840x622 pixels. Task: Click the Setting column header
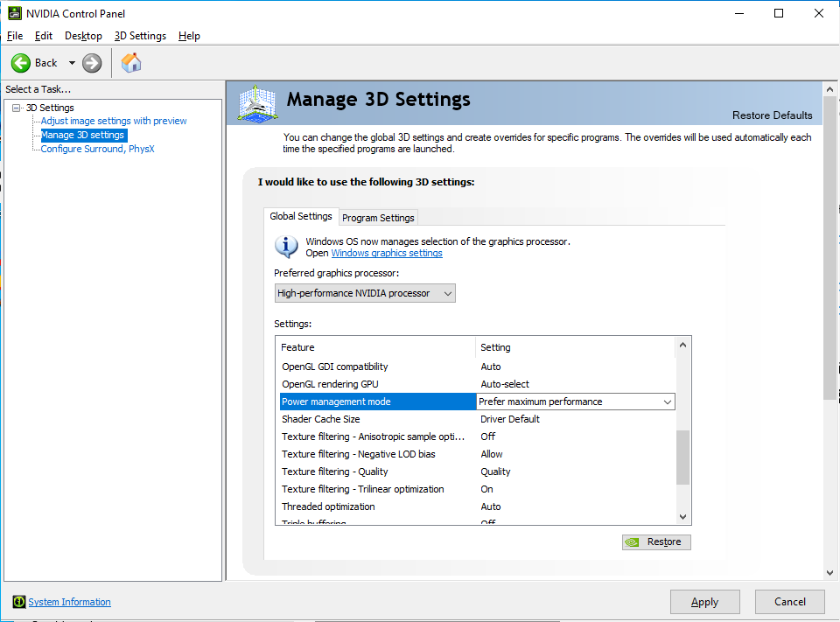click(x=576, y=347)
